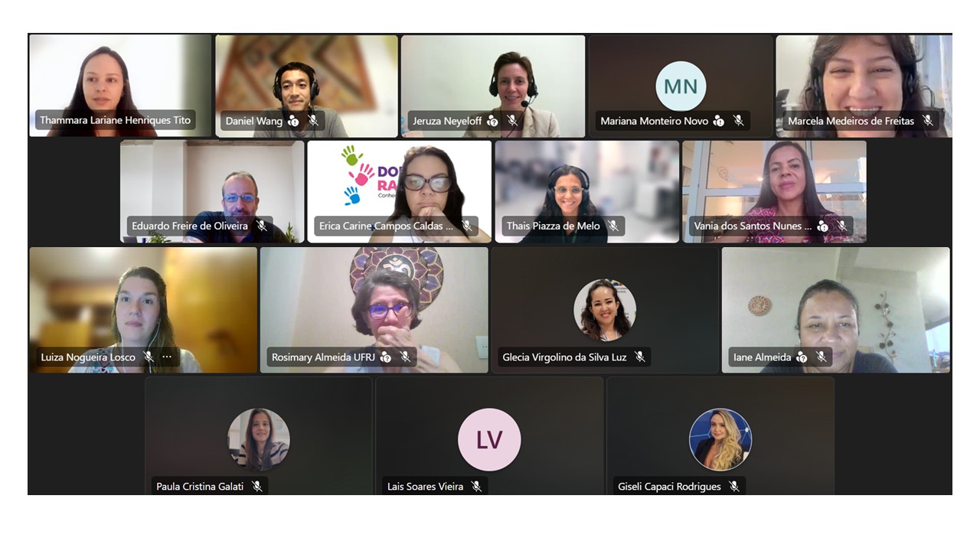Click Giseli Capaci Rodrigues' profile photo
The image size is (980, 551).
720,439
